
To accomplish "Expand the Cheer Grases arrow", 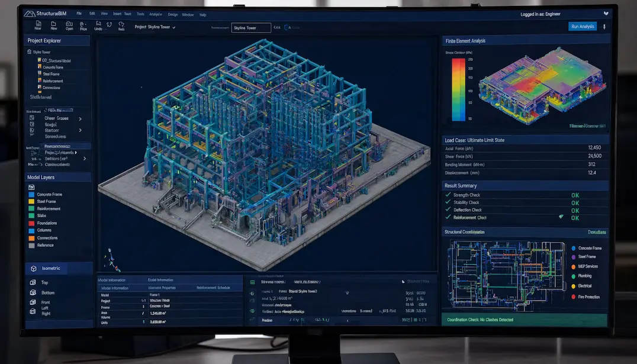I will point(80,118).
